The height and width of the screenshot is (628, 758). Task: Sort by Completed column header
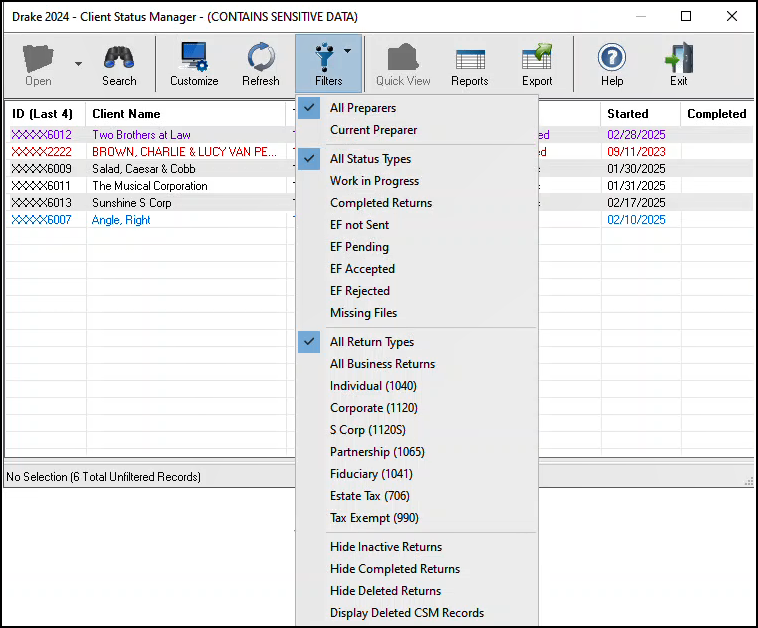(717, 114)
